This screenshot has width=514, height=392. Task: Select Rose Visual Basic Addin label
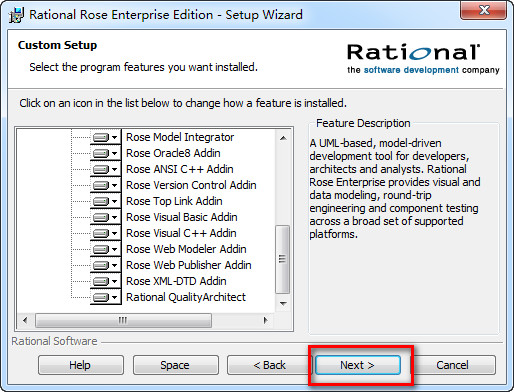[x=182, y=217]
